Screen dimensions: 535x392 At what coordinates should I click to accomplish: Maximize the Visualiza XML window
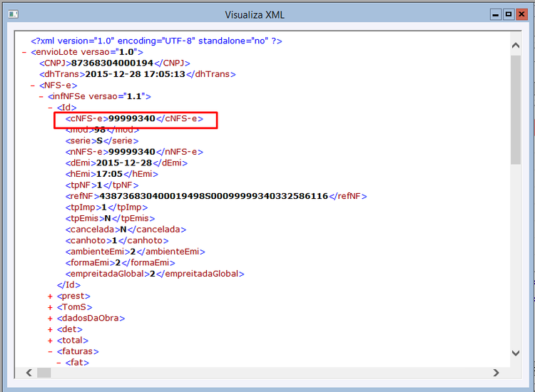point(509,15)
